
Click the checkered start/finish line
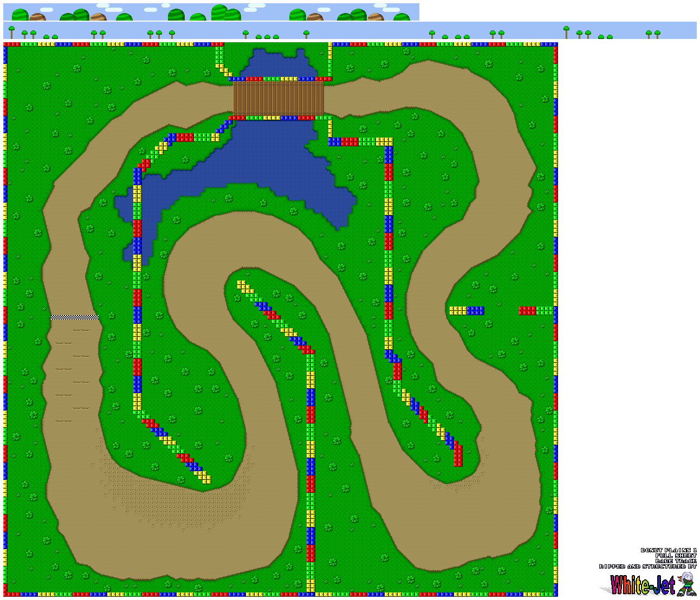75,317
